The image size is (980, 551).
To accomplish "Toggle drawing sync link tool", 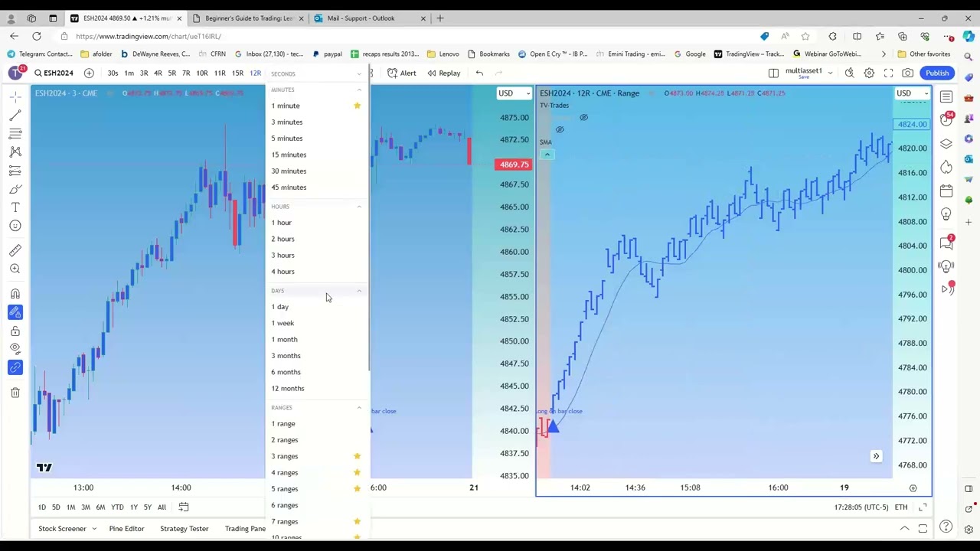I will (x=15, y=368).
